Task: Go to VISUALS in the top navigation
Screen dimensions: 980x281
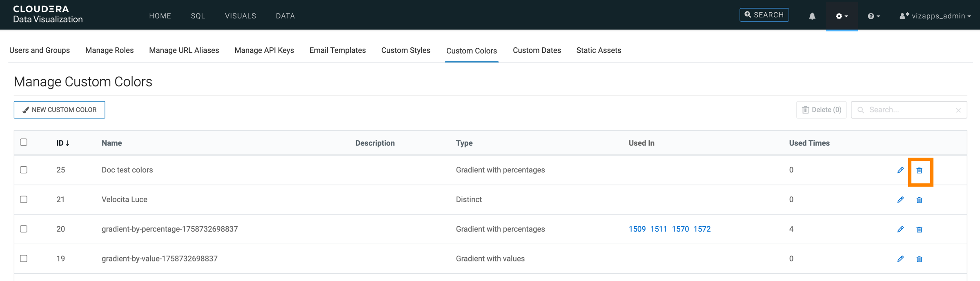Action: coord(241,16)
